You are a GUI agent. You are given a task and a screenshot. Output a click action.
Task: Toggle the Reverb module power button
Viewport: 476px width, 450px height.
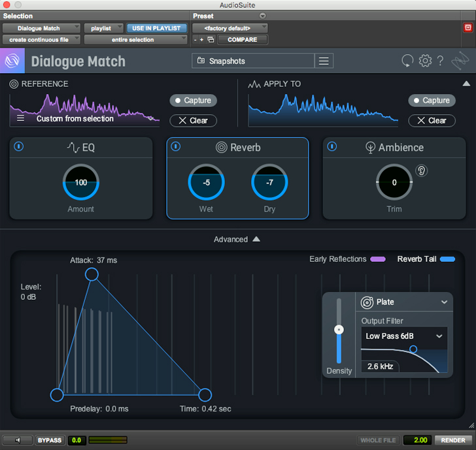click(x=175, y=147)
